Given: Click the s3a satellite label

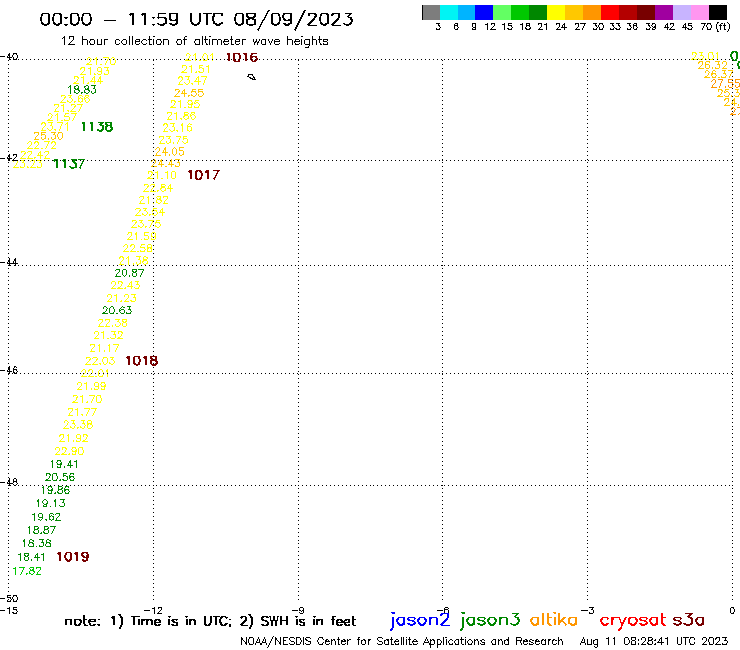Looking at the screenshot, I should 688,620.
